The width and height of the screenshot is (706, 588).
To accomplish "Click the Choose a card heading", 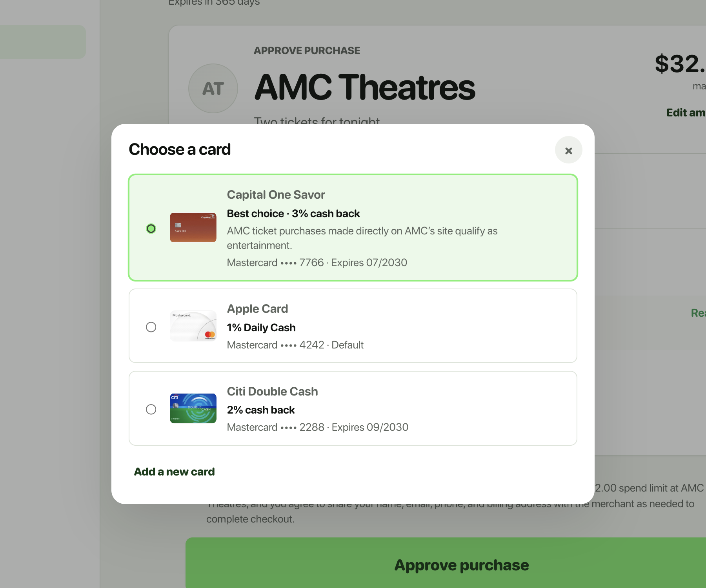I will pyautogui.click(x=180, y=149).
